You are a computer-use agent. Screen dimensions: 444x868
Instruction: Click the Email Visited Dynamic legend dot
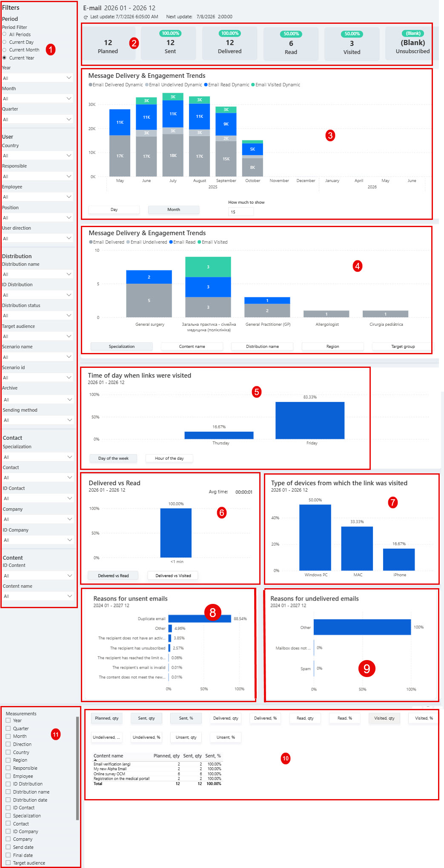click(253, 85)
